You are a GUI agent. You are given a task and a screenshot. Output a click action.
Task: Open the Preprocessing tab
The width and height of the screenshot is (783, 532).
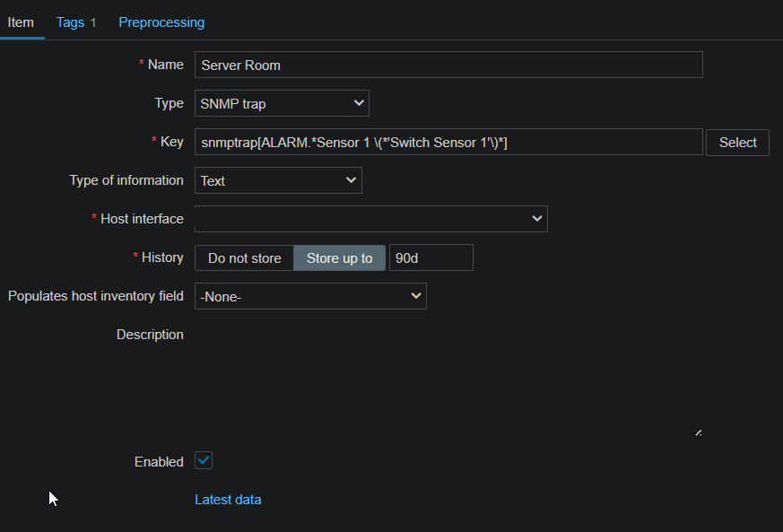[x=161, y=22]
